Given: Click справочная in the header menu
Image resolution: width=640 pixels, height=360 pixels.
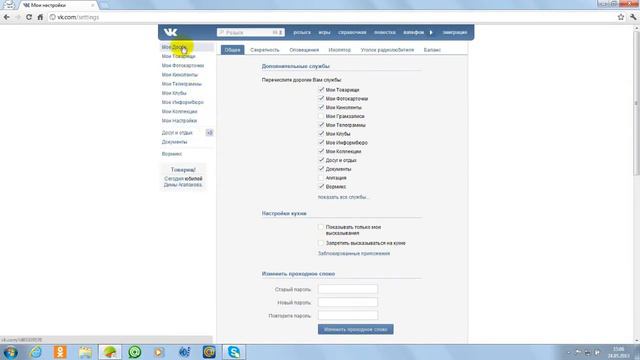Looking at the screenshot, I should pos(352,32).
